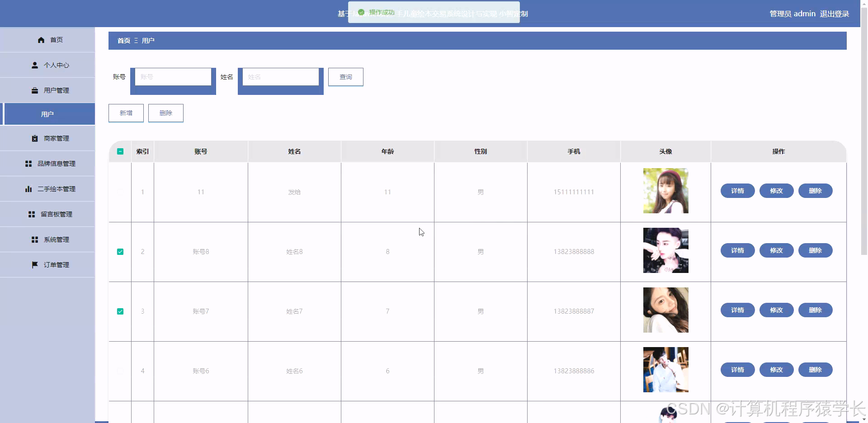Image resolution: width=868 pixels, height=423 pixels.
Task: Click phone number 13823888887
Action: [x=574, y=311]
